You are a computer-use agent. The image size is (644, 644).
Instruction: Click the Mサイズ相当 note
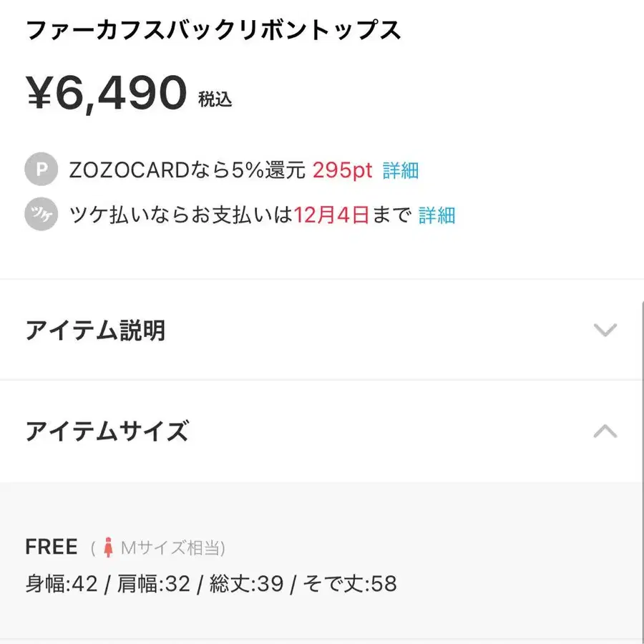pos(172,549)
